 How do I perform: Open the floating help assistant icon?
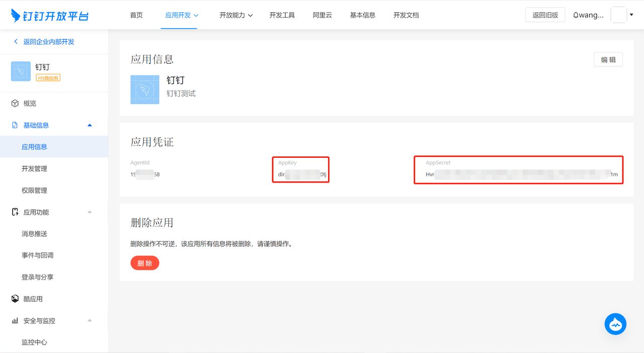pyautogui.click(x=615, y=324)
